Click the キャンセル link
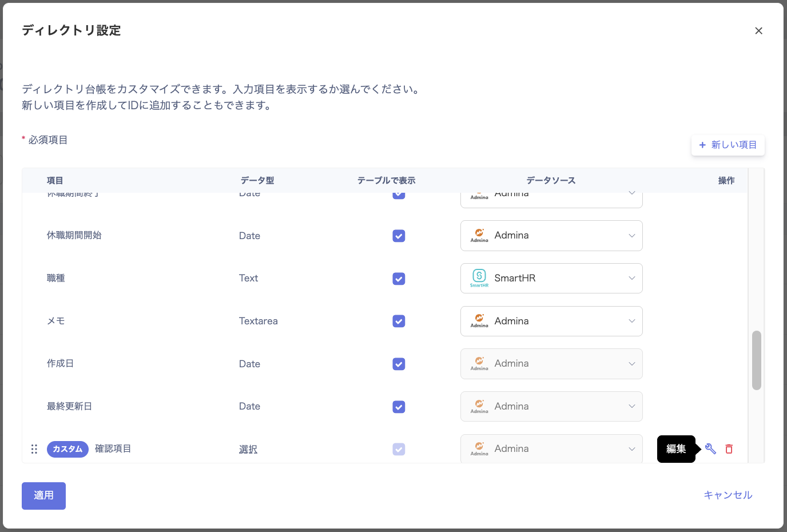787x532 pixels. click(x=728, y=495)
